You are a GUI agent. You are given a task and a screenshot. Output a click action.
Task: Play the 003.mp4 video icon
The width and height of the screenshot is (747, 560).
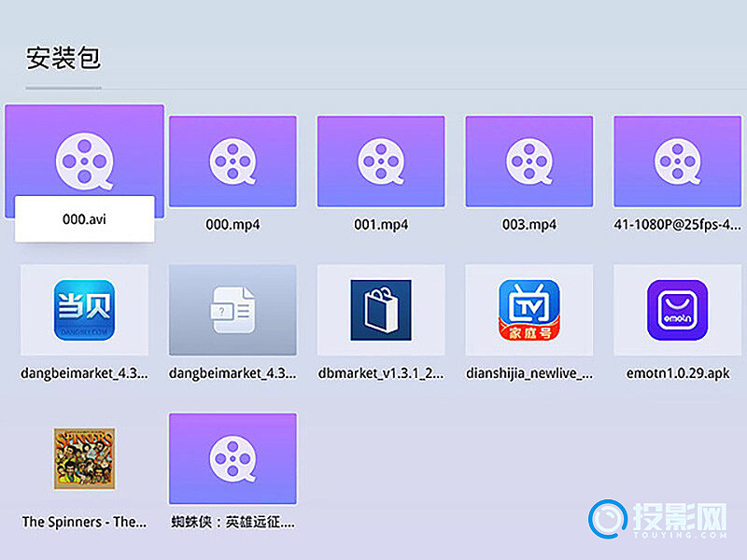(529, 161)
